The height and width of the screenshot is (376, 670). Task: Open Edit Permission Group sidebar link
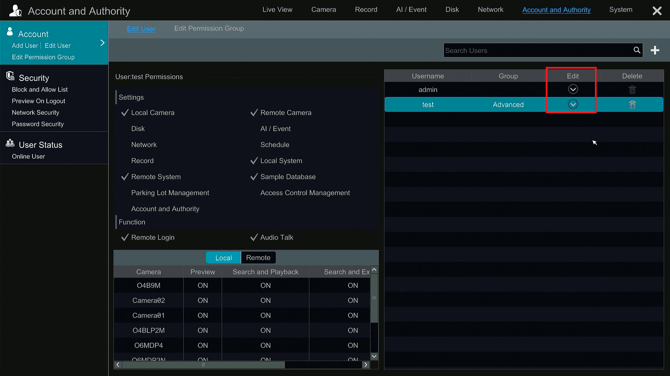[x=43, y=57]
